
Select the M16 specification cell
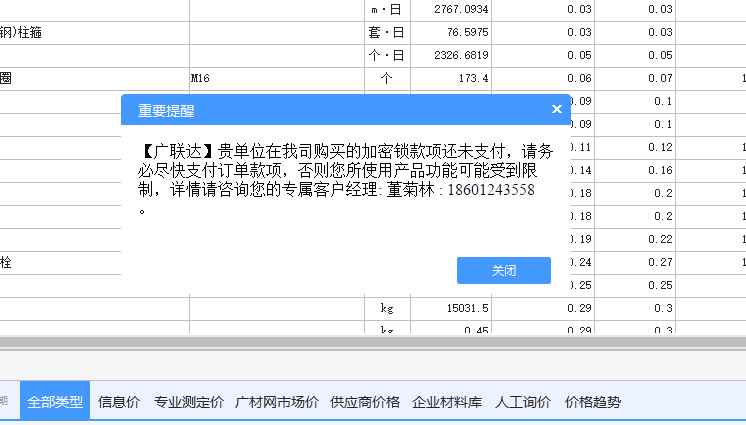tap(277, 78)
